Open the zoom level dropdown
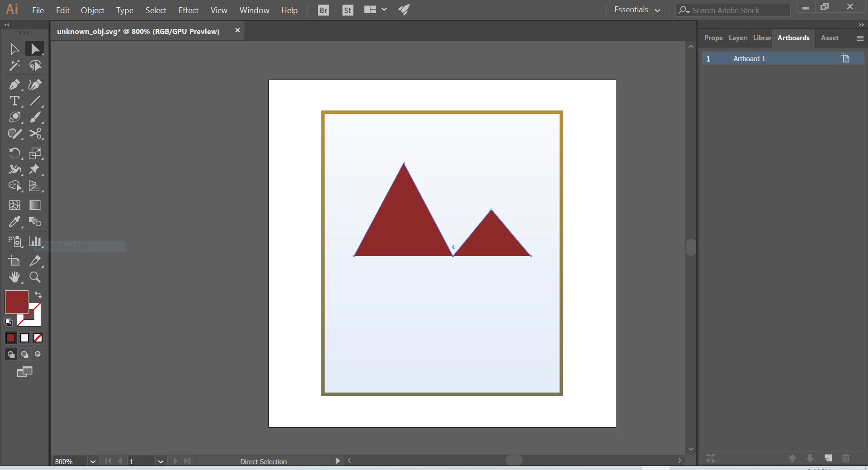 (93, 461)
